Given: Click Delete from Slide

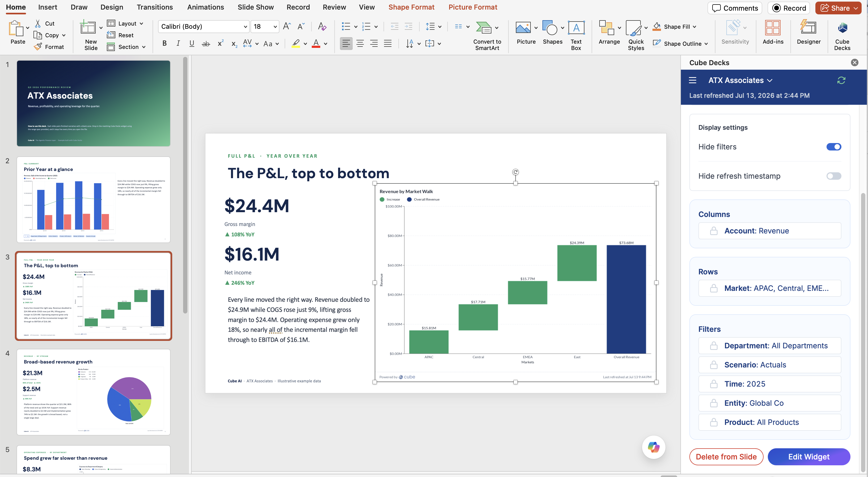Looking at the screenshot, I should (726, 457).
